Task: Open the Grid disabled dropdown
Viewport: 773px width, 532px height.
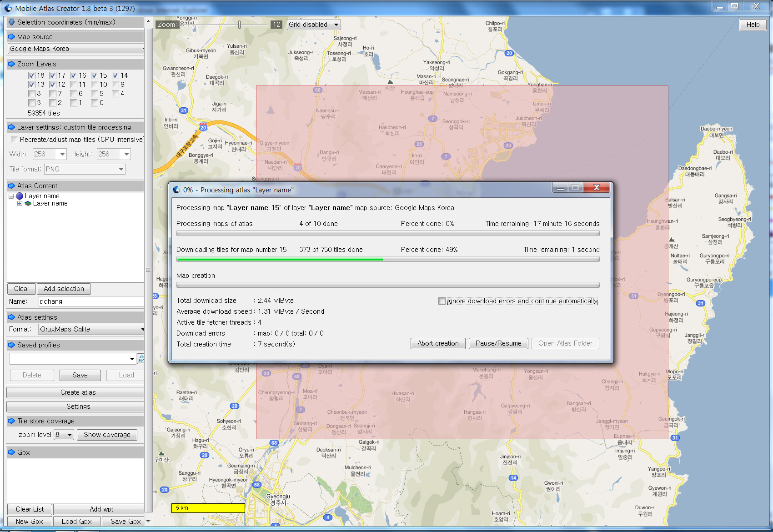Action: coord(314,25)
